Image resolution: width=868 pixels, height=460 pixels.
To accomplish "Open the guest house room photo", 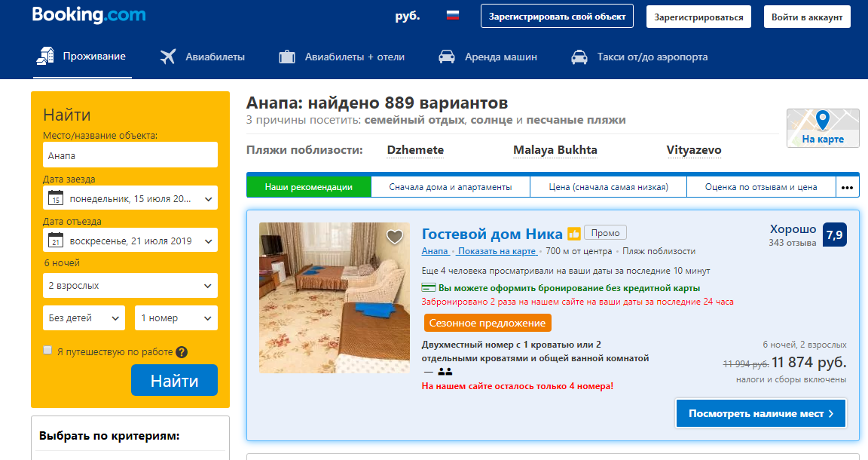I will [x=335, y=298].
